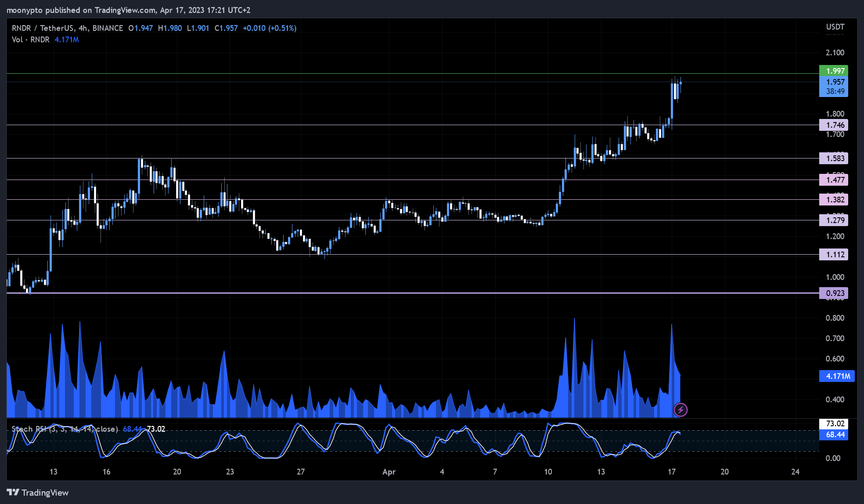Click the low price value L1.901
This screenshot has width=864, height=504.
[x=198, y=28]
